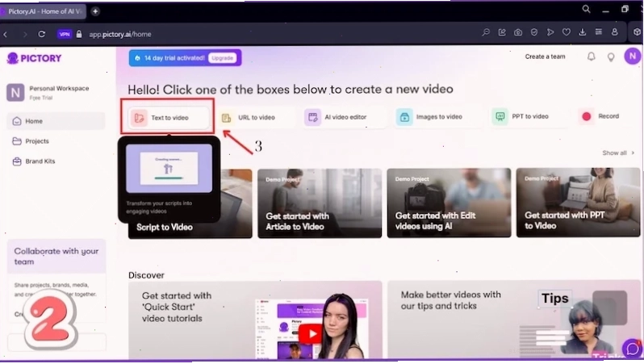The height and width of the screenshot is (364, 644).
Task: Open the tips and tricks card
Action: point(514,320)
